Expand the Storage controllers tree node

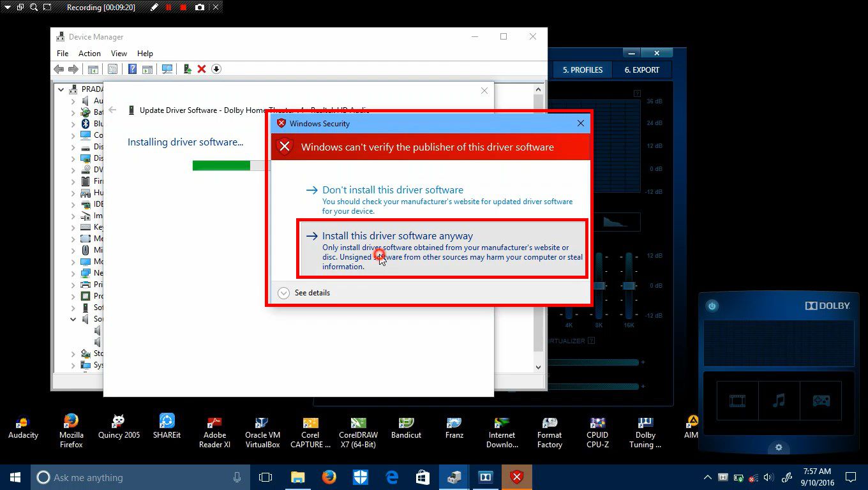coord(73,353)
